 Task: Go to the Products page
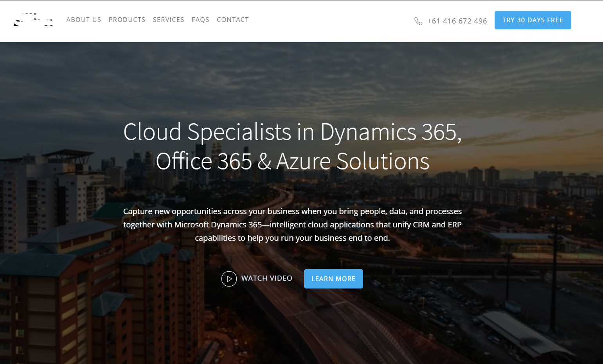coord(127,20)
